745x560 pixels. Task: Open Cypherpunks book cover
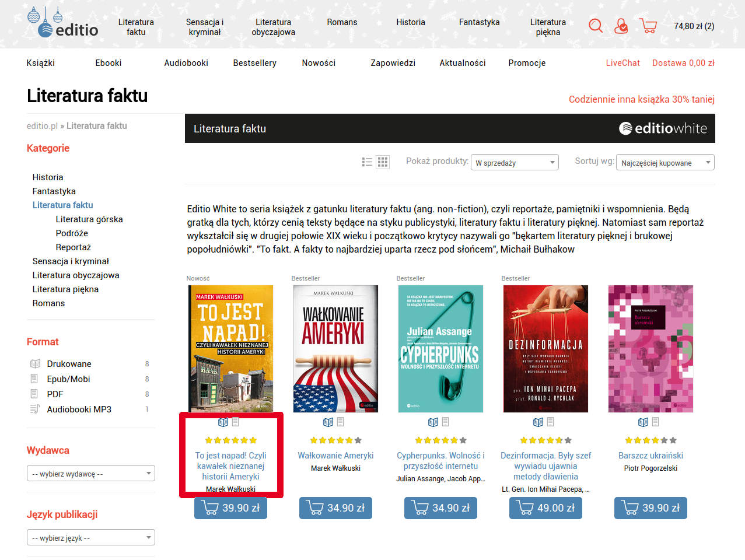coord(440,349)
